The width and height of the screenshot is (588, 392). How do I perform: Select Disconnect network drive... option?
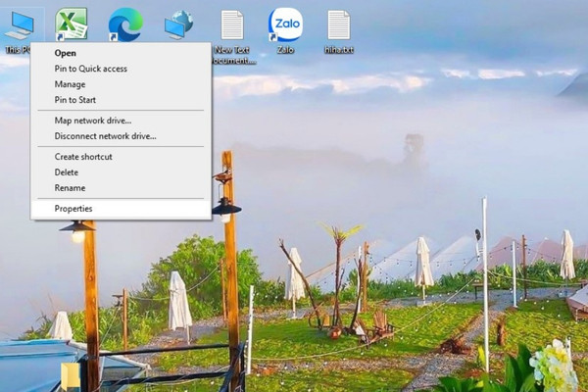tap(106, 136)
